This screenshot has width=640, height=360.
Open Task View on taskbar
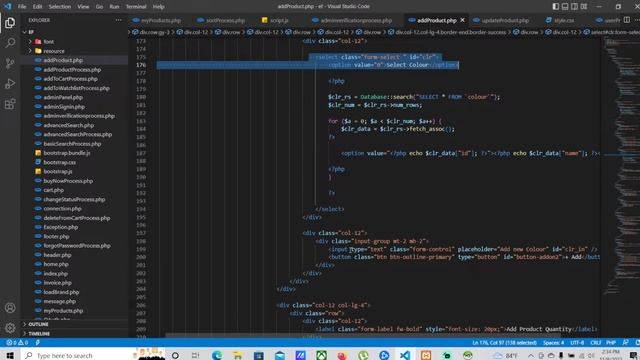(x=196, y=355)
